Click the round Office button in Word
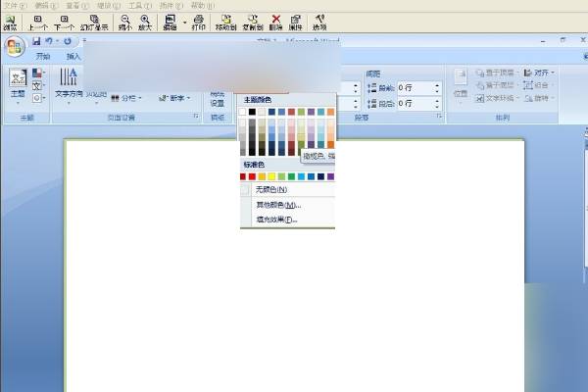This screenshot has width=588, height=392. pos(15,46)
